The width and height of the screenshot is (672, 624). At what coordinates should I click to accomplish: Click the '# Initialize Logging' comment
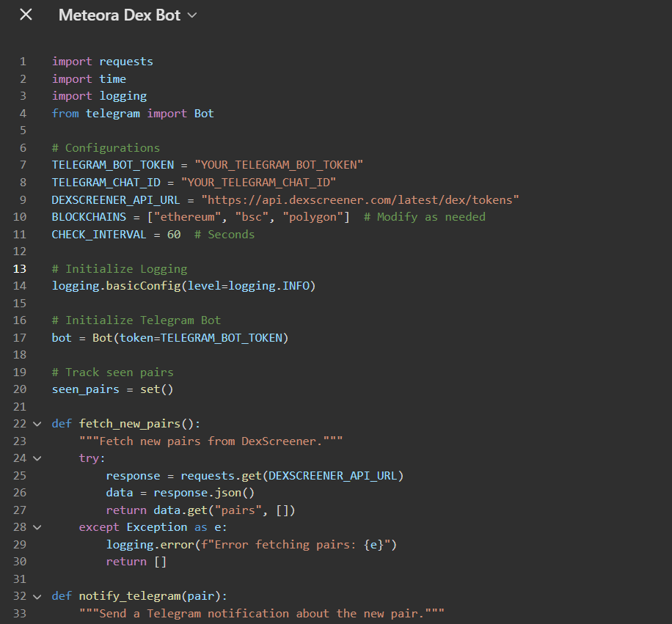pos(120,268)
